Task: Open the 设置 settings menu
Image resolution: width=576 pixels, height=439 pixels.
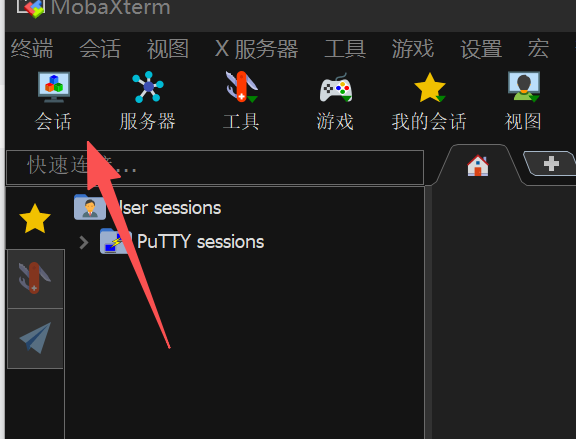Action: [x=481, y=49]
